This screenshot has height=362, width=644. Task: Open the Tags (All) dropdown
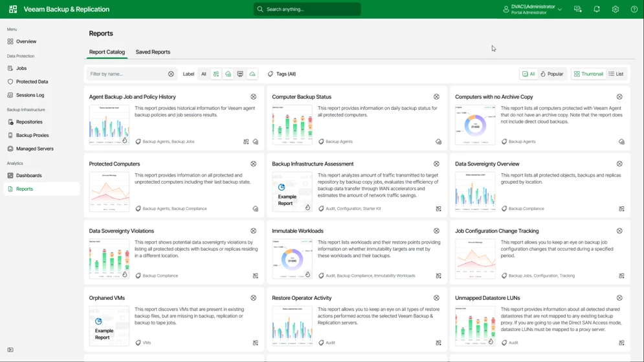[282, 74]
